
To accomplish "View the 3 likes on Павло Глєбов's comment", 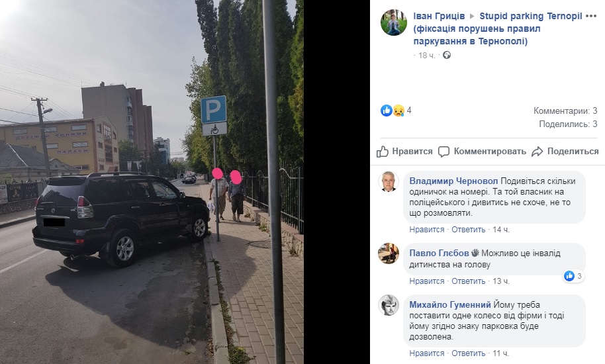I will point(573,276).
